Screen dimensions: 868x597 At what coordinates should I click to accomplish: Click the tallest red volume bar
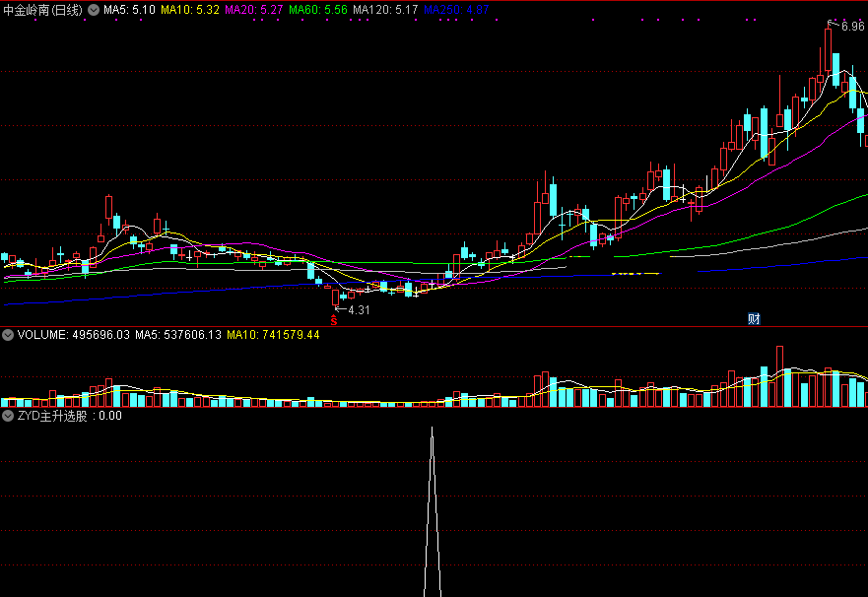click(780, 376)
